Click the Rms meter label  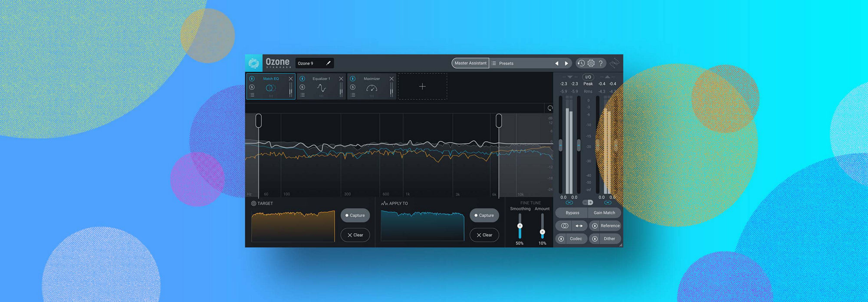coord(588,92)
